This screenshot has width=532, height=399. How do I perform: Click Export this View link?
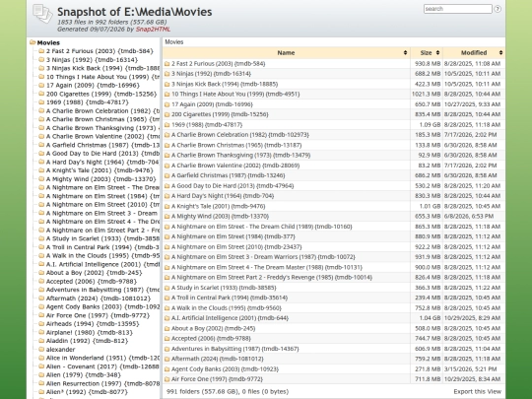pyautogui.click(x=477, y=391)
